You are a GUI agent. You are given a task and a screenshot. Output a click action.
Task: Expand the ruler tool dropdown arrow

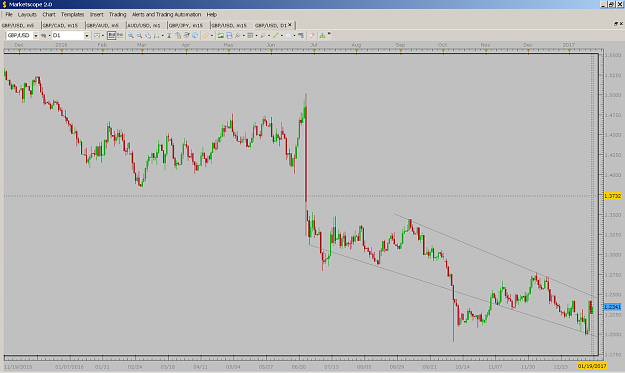pyautogui.click(x=212, y=35)
